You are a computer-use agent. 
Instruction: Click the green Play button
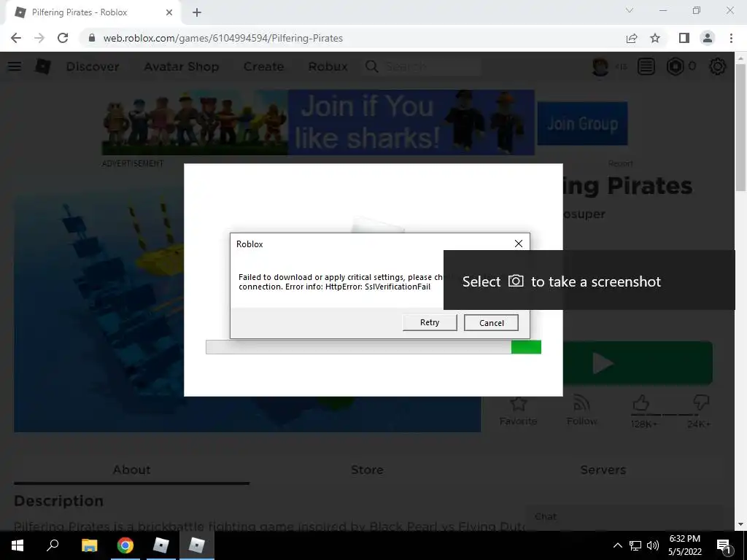click(638, 363)
